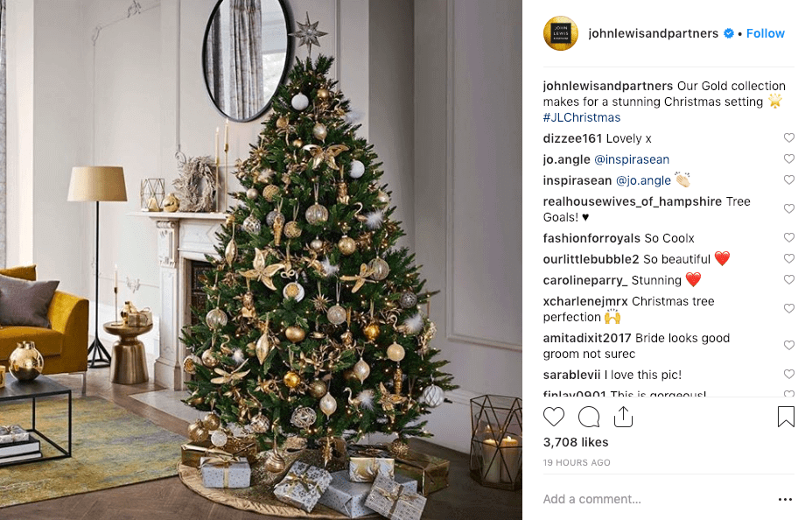The image size is (812, 520).
Task: View the 3,708 likes list
Action: (576, 442)
